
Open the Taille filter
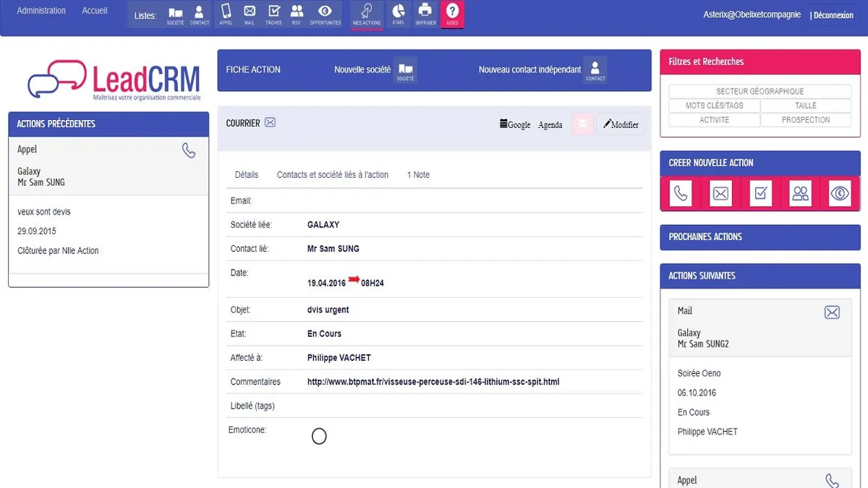(806, 106)
